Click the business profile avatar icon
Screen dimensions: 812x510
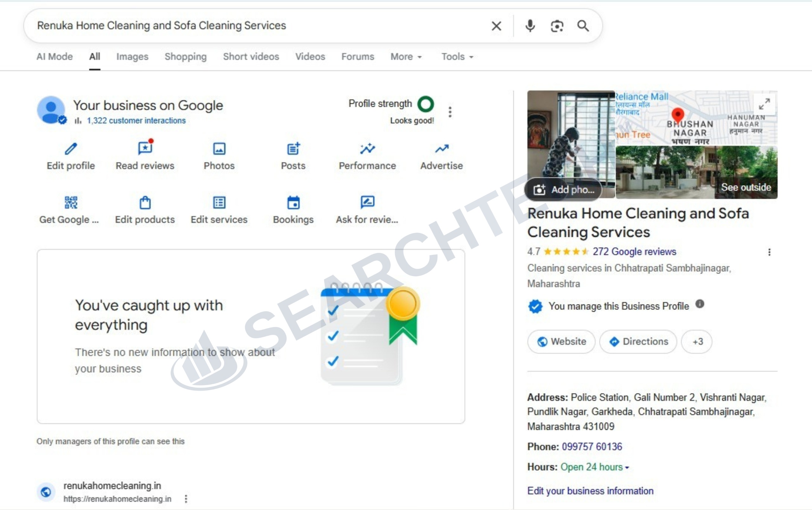coord(51,110)
